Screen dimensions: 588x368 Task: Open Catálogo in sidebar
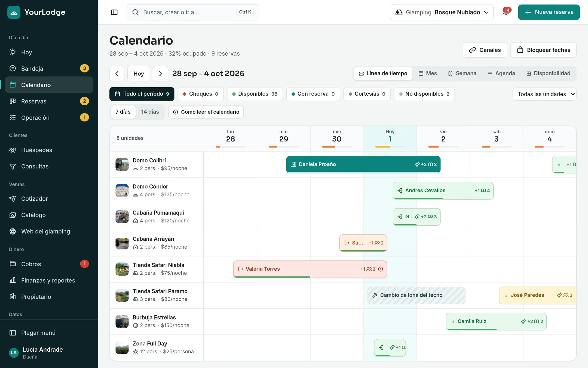(x=49, y=215)
